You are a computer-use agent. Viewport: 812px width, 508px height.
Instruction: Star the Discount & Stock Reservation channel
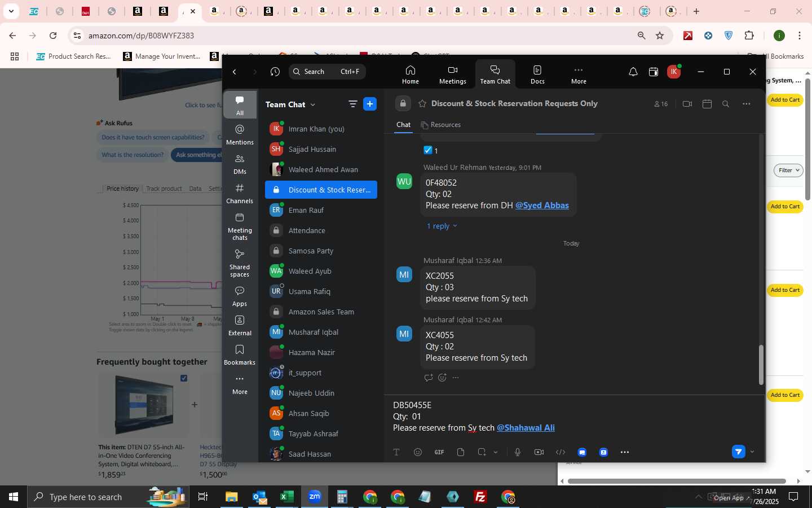(422, 103)
